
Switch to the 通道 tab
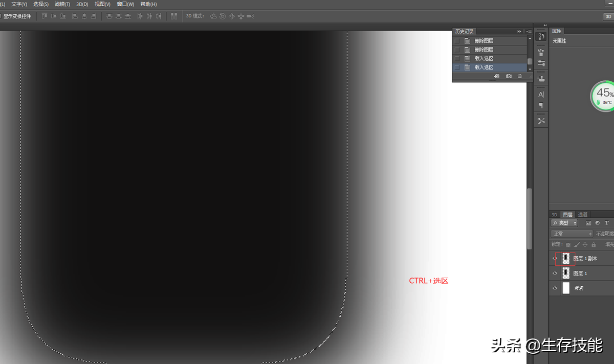pos(582,215)
